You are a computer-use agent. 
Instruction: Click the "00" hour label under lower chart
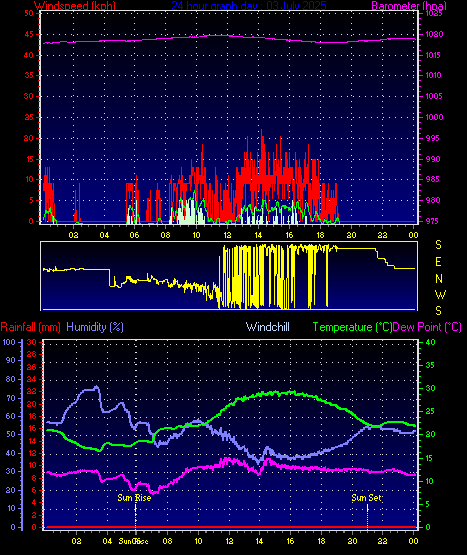coord(413,541)
